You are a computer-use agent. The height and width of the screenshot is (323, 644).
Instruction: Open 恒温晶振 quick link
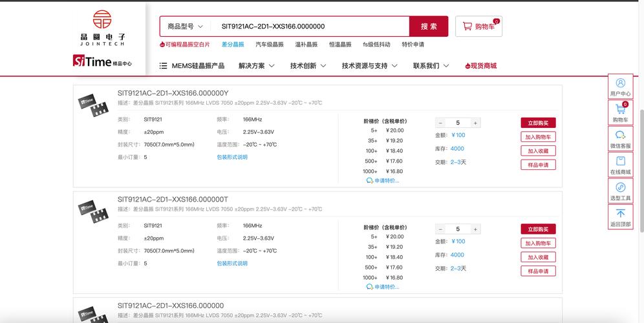pos(340,45)
